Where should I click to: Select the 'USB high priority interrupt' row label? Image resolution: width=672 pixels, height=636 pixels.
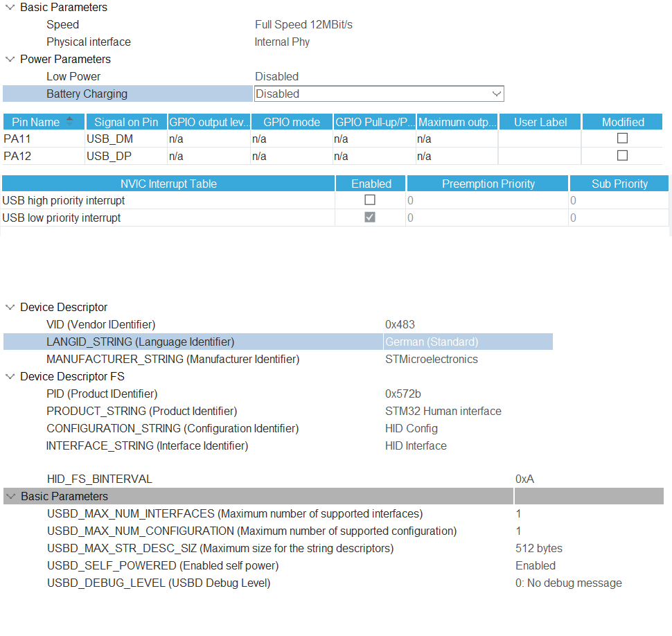[64, 201]
